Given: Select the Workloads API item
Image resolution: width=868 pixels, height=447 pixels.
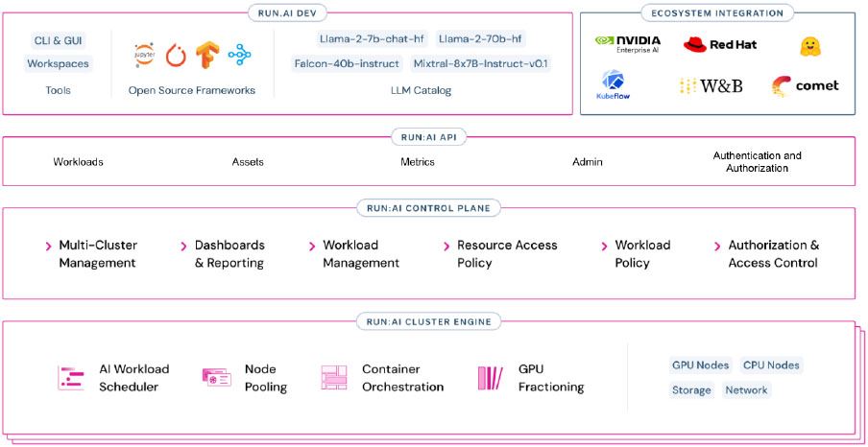Looking at the screenshot, I should [x=78, y=162].
